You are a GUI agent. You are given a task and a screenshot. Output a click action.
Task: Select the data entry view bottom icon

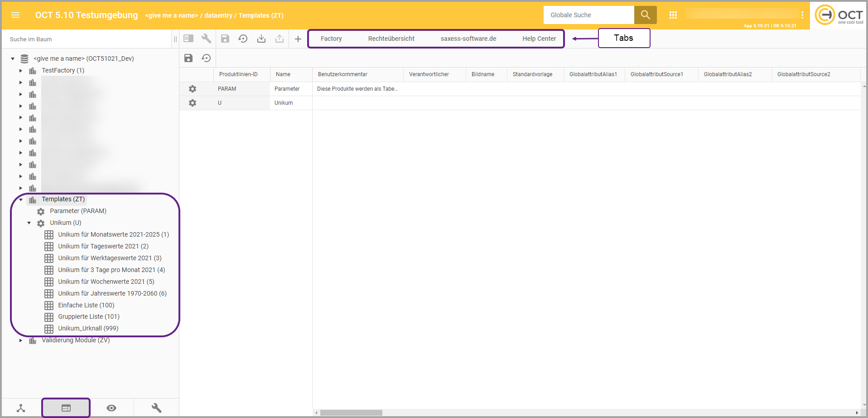coord(66,408)
